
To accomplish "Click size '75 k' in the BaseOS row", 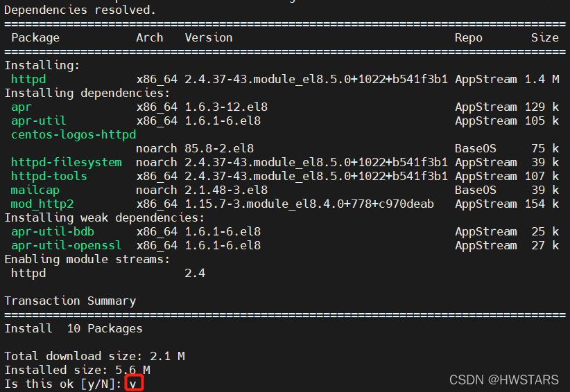I will (545, 148).
